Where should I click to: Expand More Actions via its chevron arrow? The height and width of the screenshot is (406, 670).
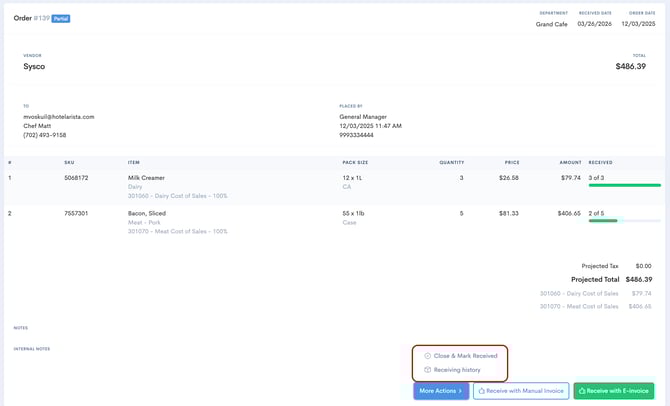(461, 391)
